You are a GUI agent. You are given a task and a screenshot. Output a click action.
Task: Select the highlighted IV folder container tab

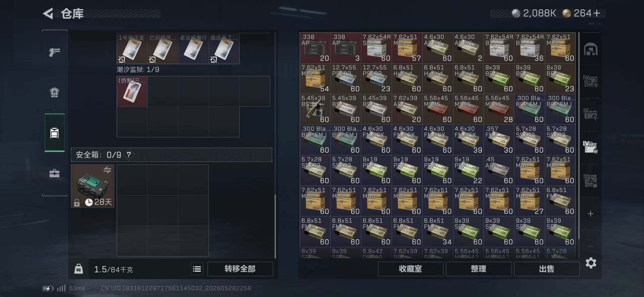click(x=591, y=147)
